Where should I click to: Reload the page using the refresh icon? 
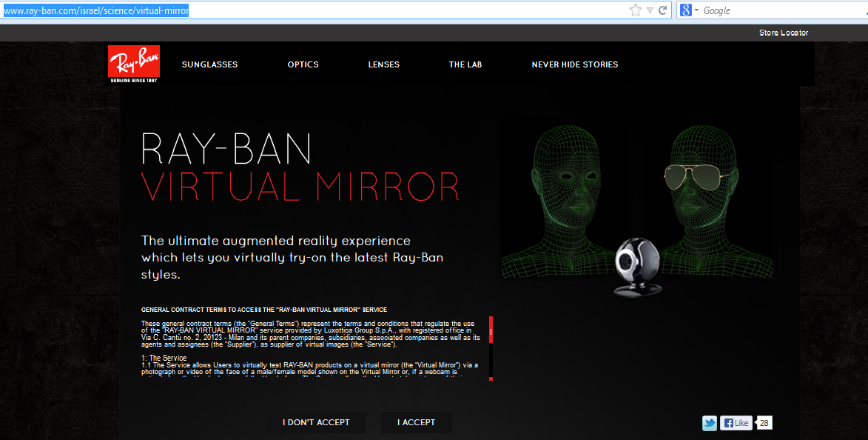click(x=663, y=10)
